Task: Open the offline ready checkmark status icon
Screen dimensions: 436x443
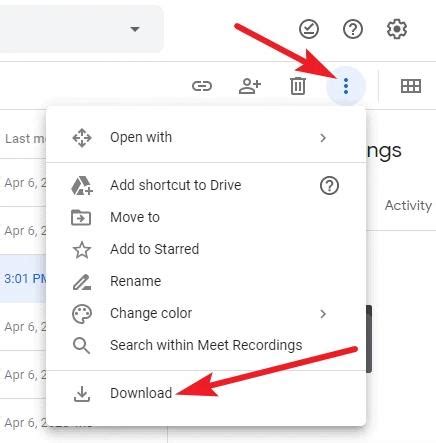Action: [x=309, y=29]
